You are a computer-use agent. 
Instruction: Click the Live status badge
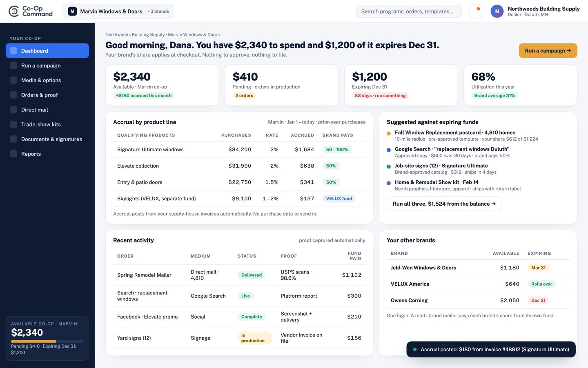coord(245,296)
